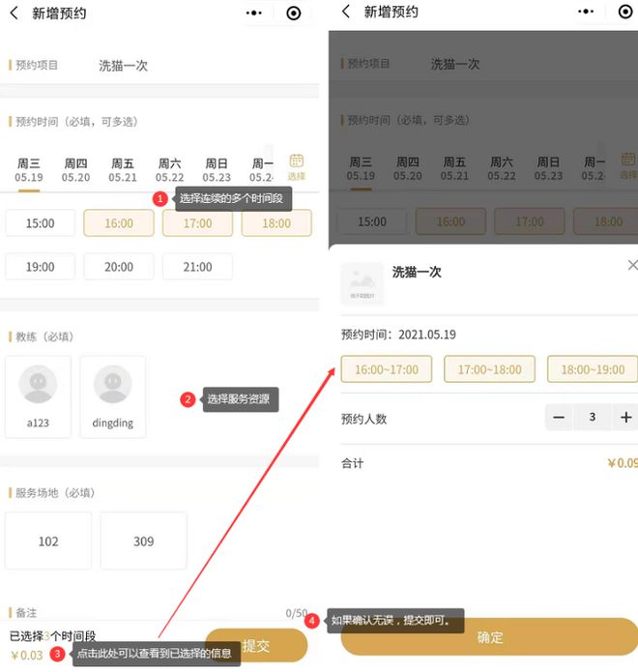Tap the 17:00~18:00 slot chip in popup
638x672 pixels.
click(490, 369)
